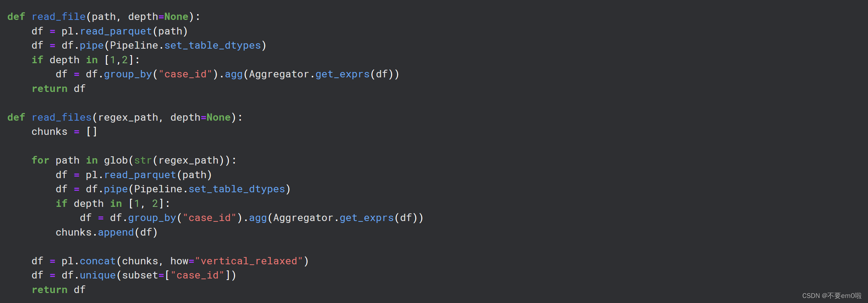Click the final return keyword

click(x=49, y=290)
